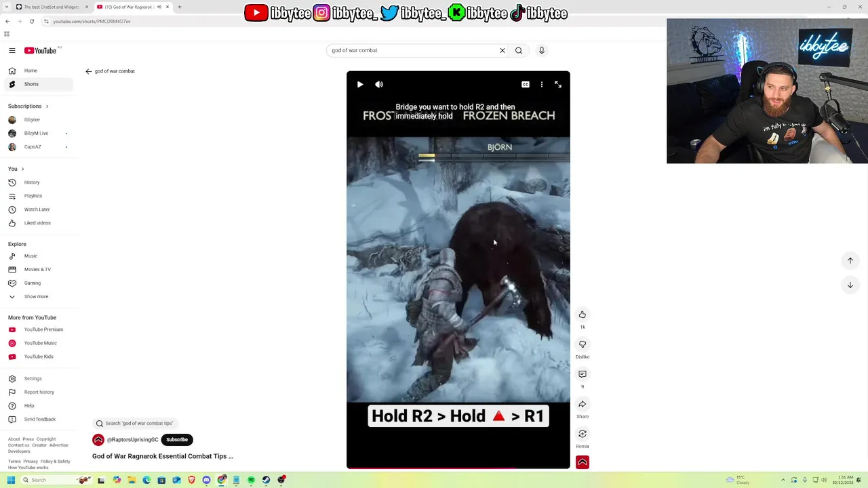This screenshot has width=868, height=488.
Task: Click the YouTube logo
Action: point(41,50)
